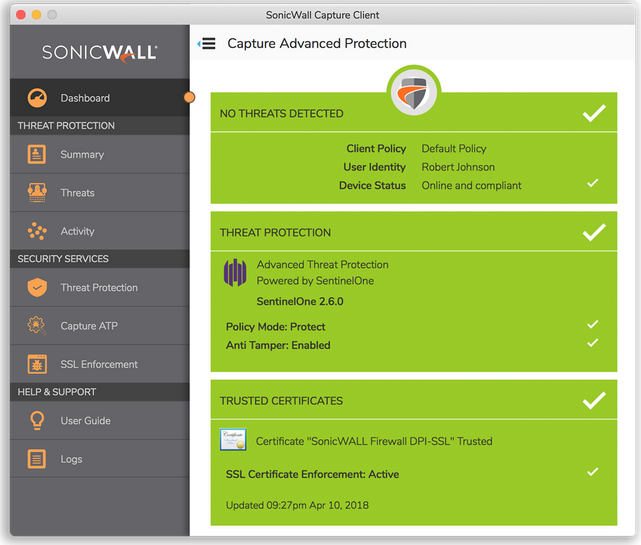Click the Capture Advanced Protection title
Screen dimensions: 641x545
coord(317,43)
